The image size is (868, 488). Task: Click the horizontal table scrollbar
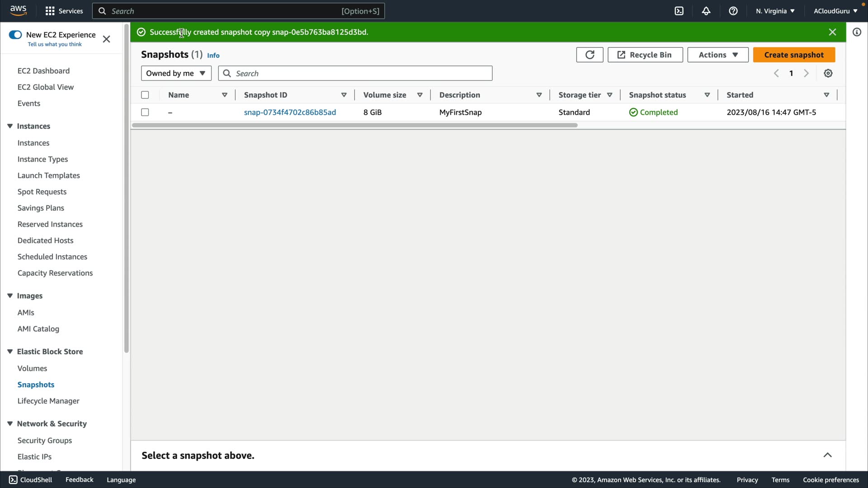tap(354, 125)
